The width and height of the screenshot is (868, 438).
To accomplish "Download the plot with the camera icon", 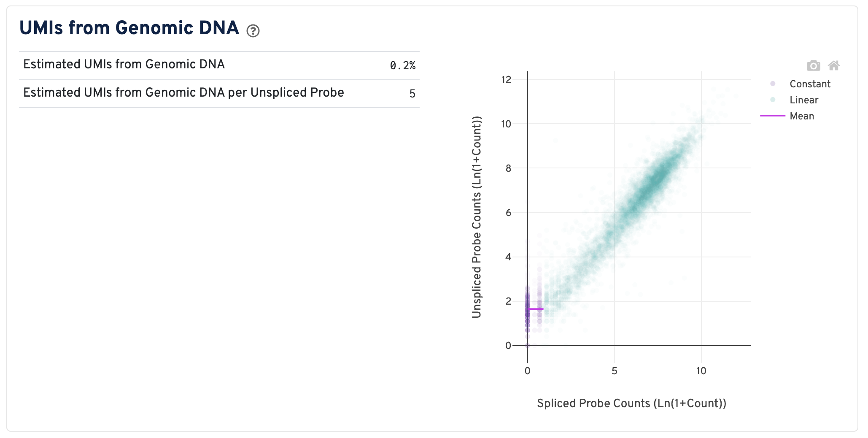I will point(813,66).
